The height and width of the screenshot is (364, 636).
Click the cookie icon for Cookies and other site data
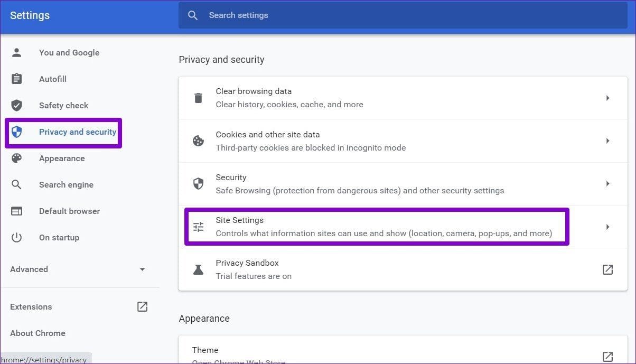coord(198,141)
